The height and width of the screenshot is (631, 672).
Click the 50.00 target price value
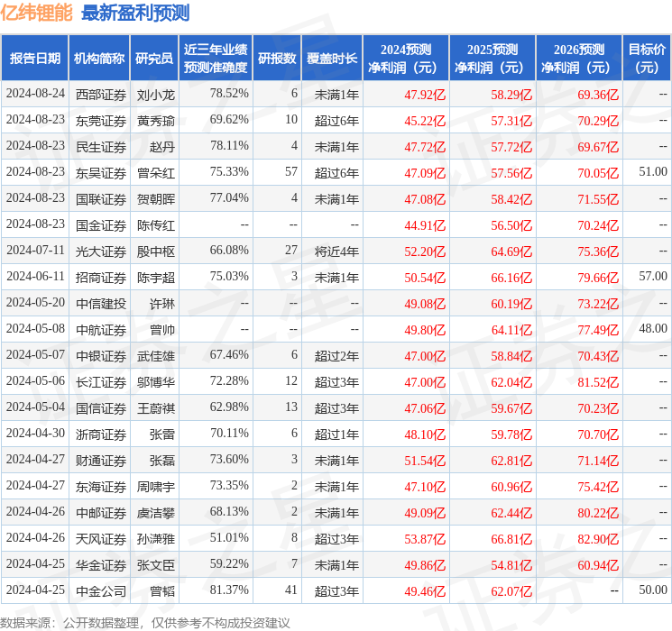pyautogui.click(x=653, y=590)
